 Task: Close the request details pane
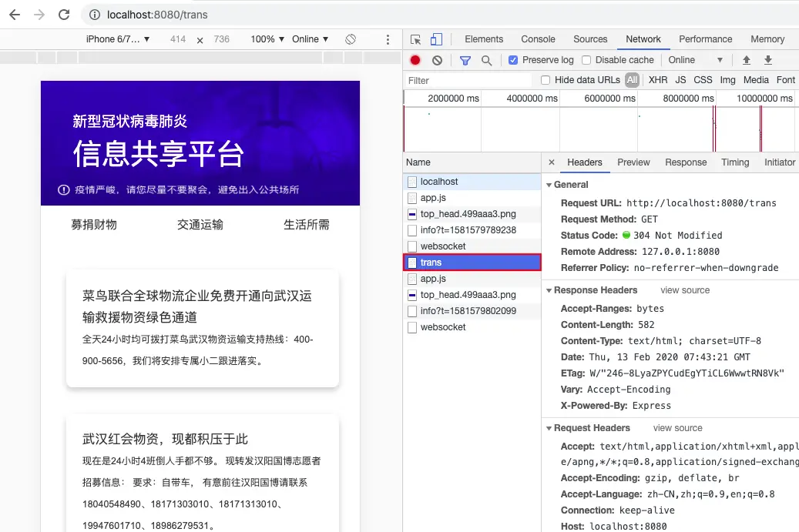[552, 162]
